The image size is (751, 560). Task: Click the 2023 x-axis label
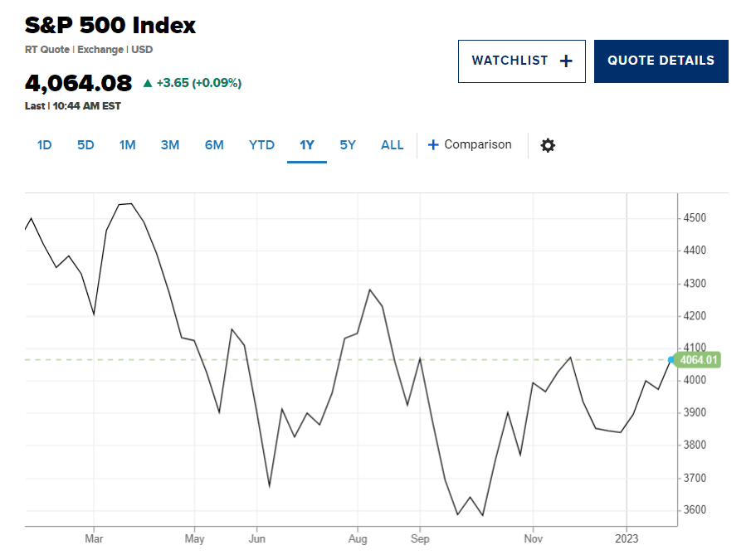point(627,538)
